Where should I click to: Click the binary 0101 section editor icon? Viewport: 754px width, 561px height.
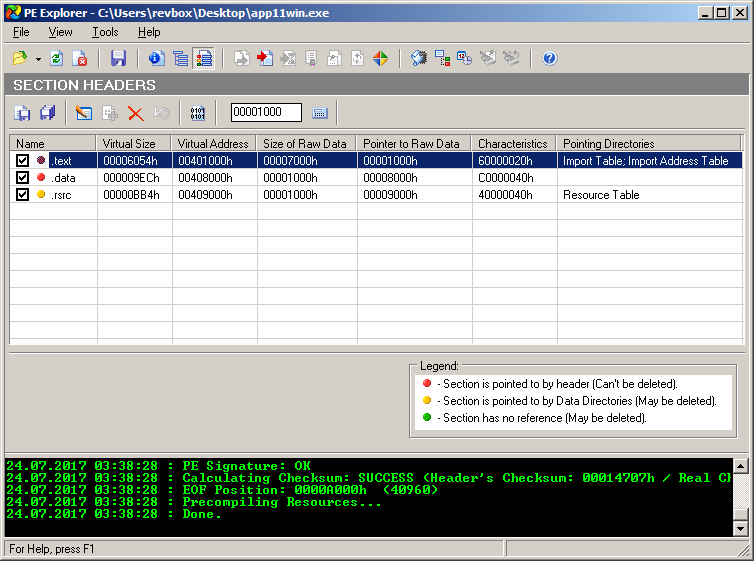[x=197, y=113]
